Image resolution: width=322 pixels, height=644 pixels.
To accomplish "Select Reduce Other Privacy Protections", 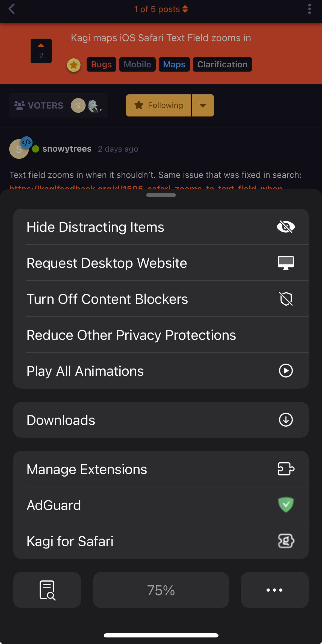I will 161,335.
